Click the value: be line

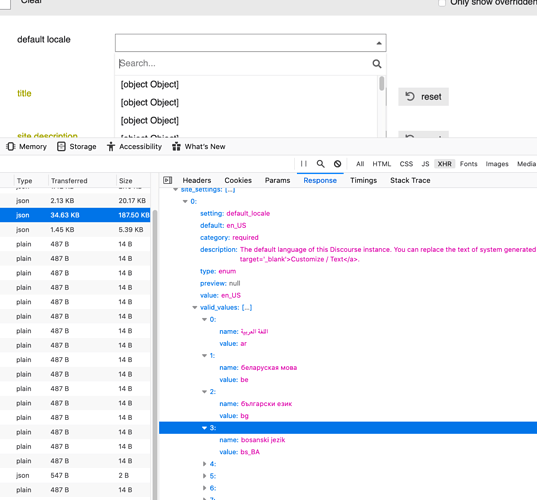coord(234,380)
